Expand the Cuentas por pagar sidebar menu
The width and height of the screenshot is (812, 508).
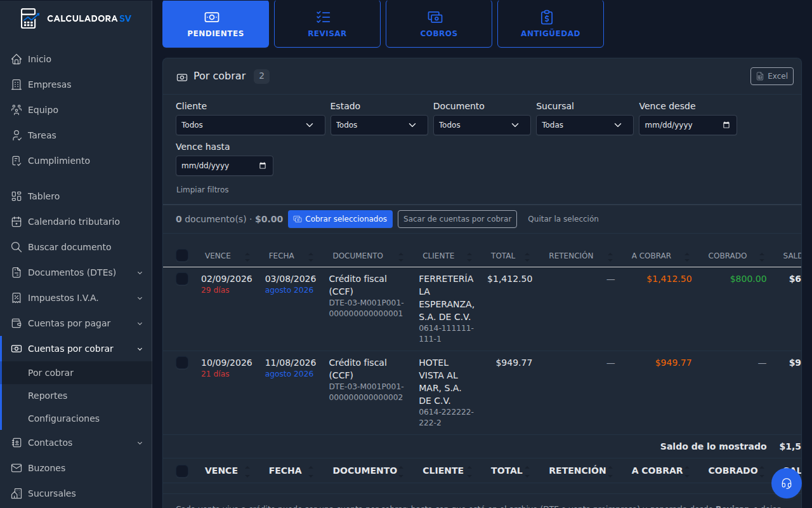pos(76,323)
